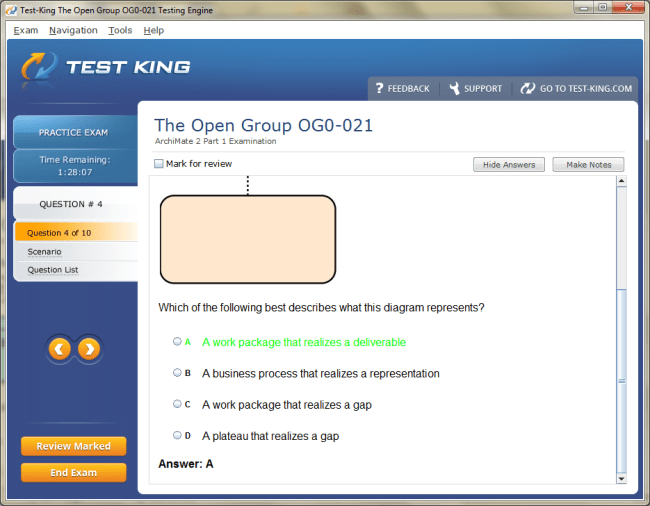The image size is (650, 506).
Task: Go to the previous question arrow
Action: (60, 349)
